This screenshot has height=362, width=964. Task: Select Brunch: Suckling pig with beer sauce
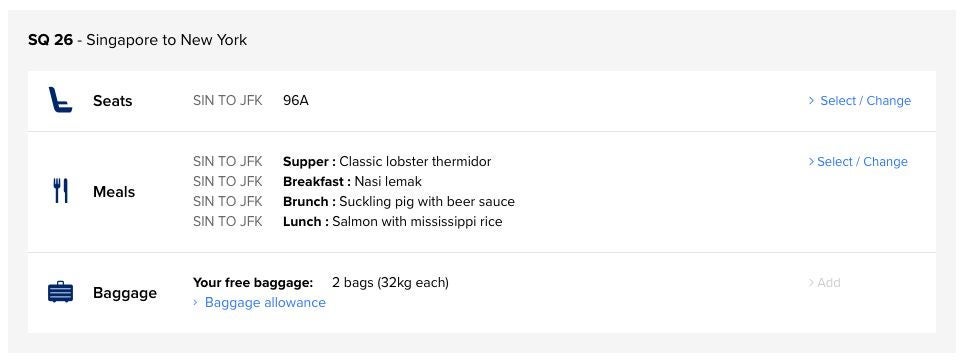tap(398, 202)
